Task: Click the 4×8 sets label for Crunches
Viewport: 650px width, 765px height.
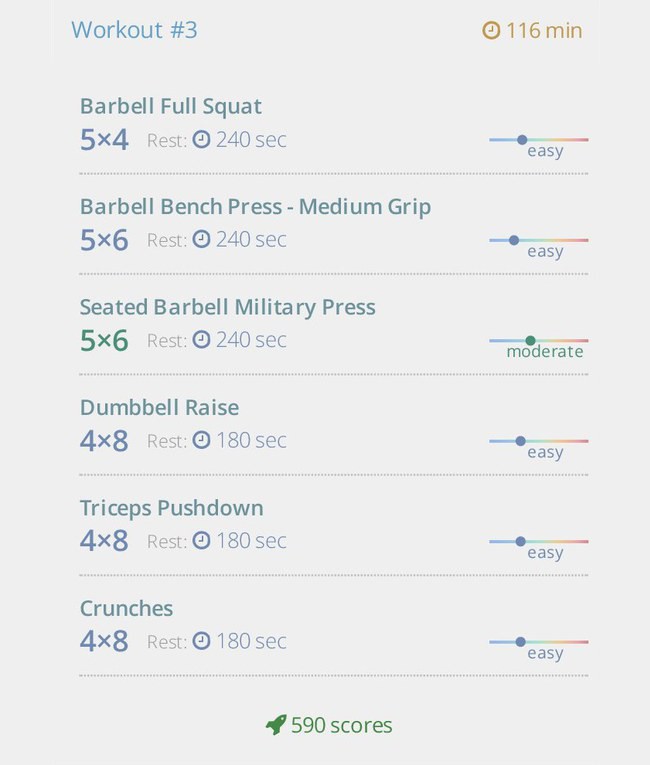Action: [104, 641]
